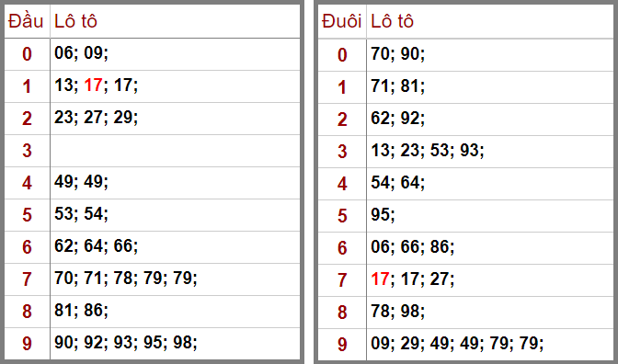Select the cell containing 23; 27; 29;
The width and height of the screenshot is (618, 364).
(x=175, y=119)
